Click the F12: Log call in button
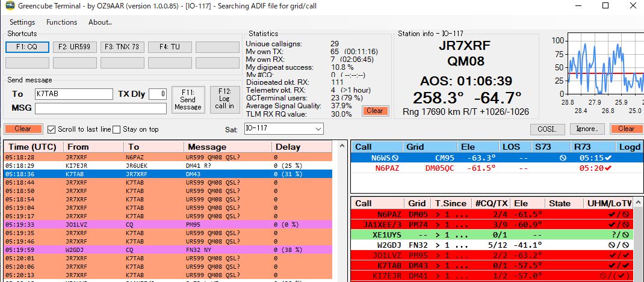 click(224, 100)
